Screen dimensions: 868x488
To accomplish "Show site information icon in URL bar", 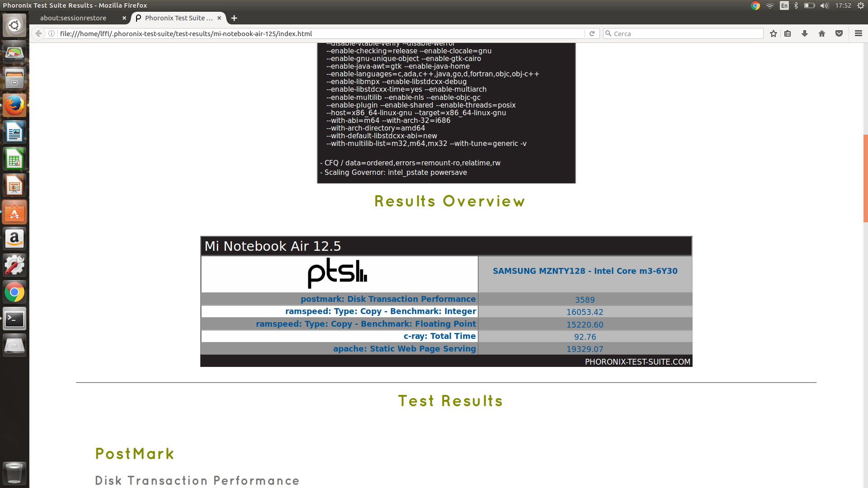I will [52, 33].
